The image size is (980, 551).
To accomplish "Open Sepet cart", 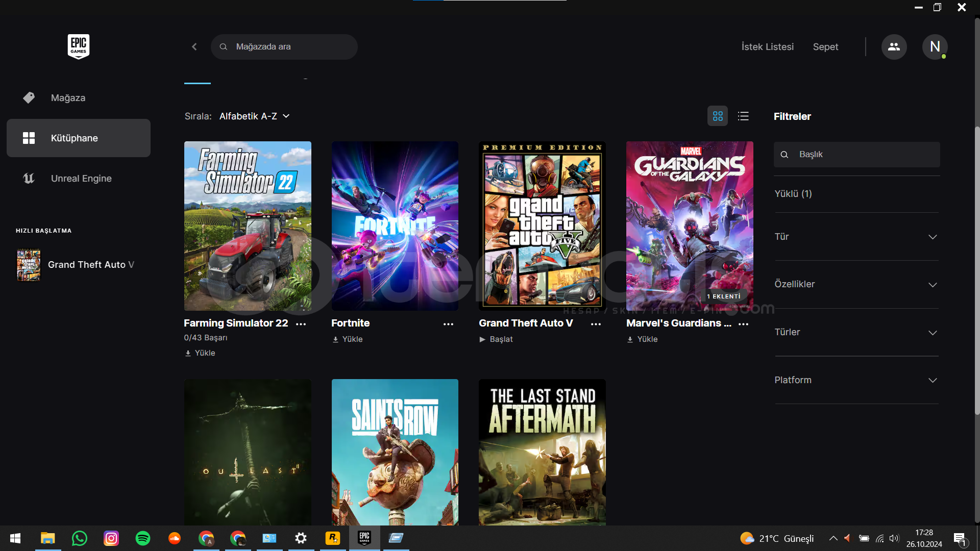I will [x=825, y=46].
